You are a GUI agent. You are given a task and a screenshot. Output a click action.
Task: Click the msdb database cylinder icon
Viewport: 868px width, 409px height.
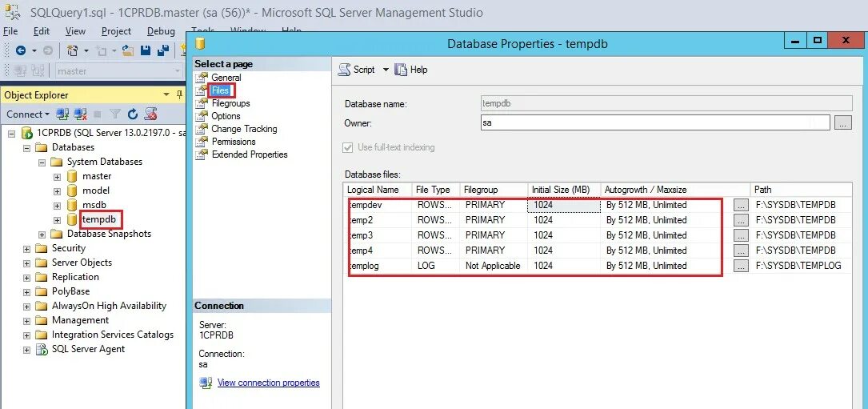72,205
